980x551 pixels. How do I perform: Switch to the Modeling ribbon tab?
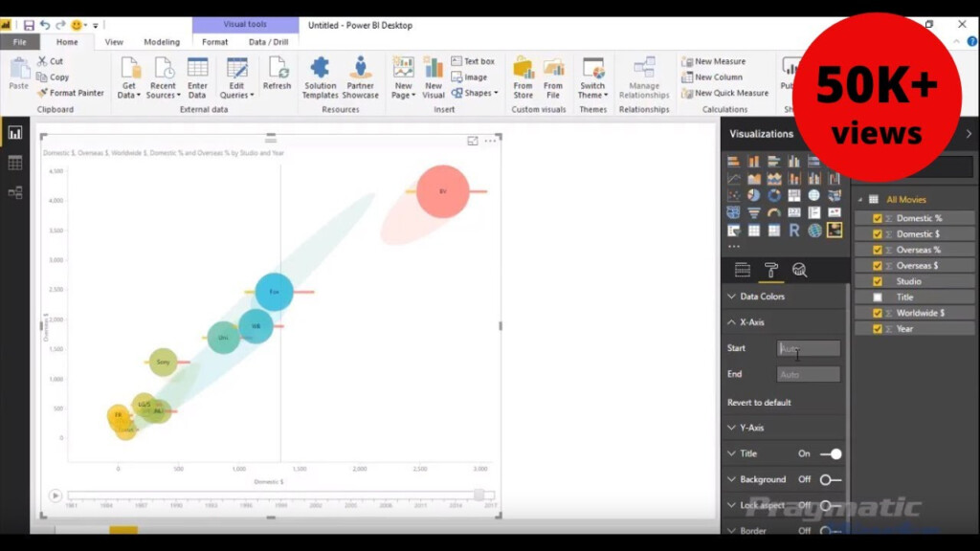click(x=162, y=42)
